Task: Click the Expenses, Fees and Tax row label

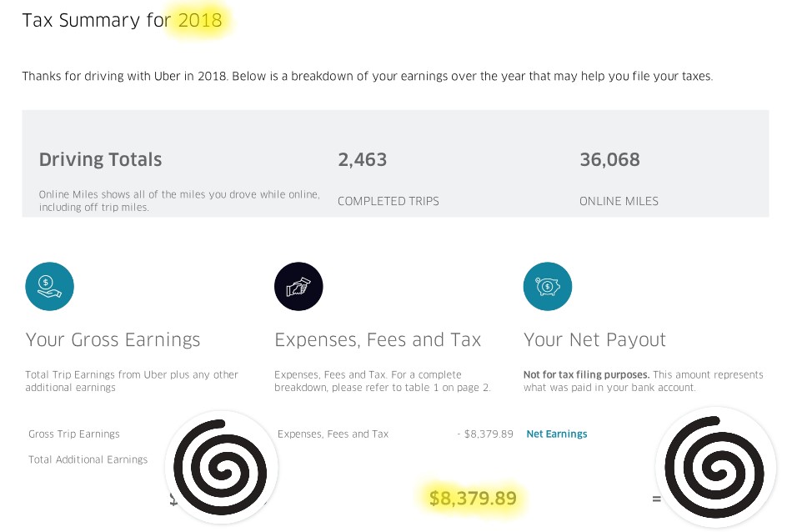Action: tap(333, 434)
